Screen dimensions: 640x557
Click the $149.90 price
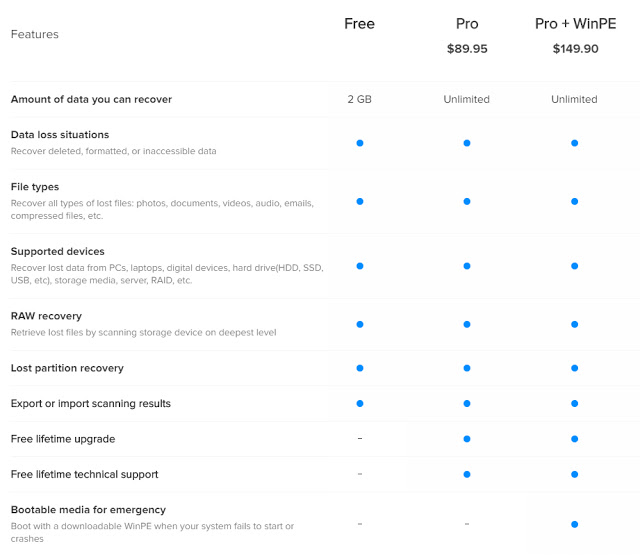[575, 49]
